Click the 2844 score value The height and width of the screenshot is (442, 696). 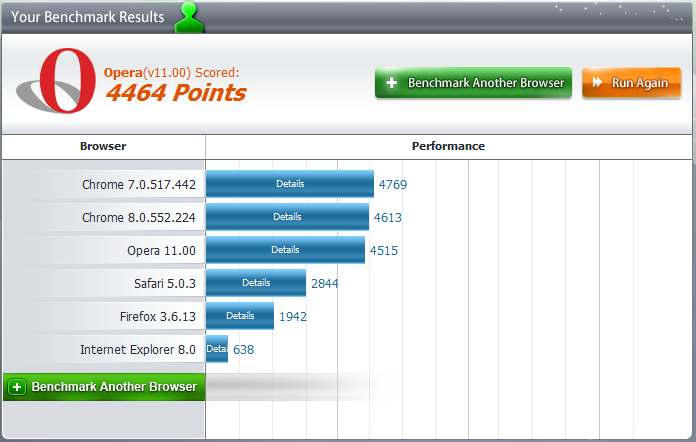324,284
